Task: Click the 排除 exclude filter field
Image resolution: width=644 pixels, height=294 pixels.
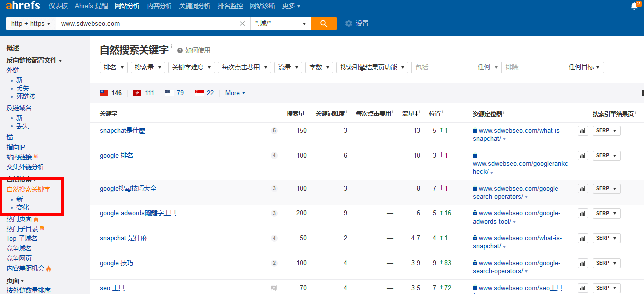Action: [x=533, y=67]
